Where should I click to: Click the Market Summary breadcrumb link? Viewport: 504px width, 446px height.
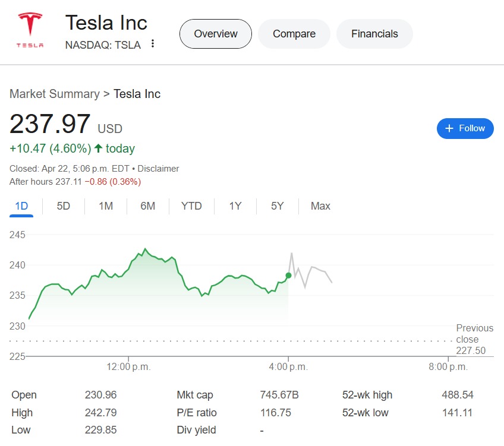click(55, 94)
